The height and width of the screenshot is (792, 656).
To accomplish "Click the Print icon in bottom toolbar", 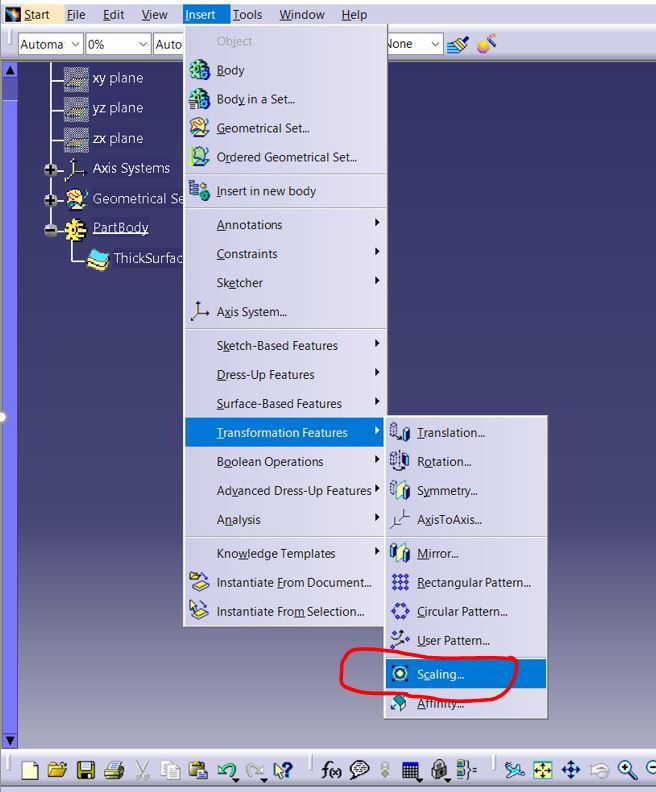I will 114,769.
